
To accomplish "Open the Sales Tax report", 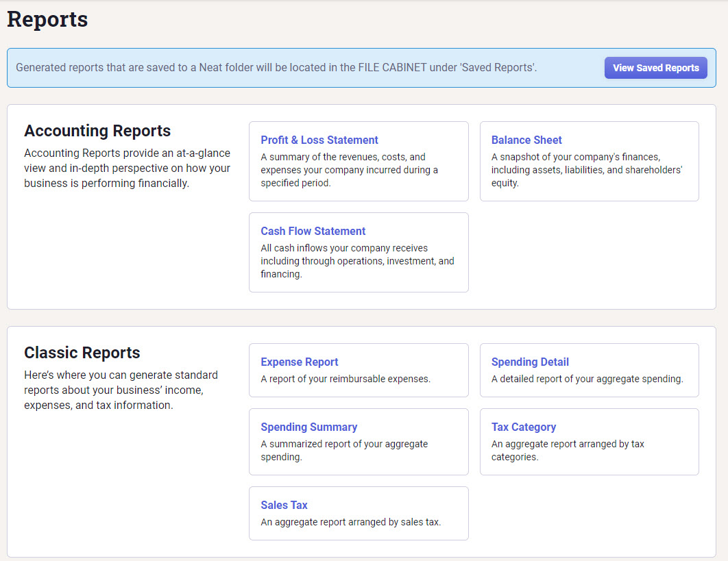I will click(284, 505).
